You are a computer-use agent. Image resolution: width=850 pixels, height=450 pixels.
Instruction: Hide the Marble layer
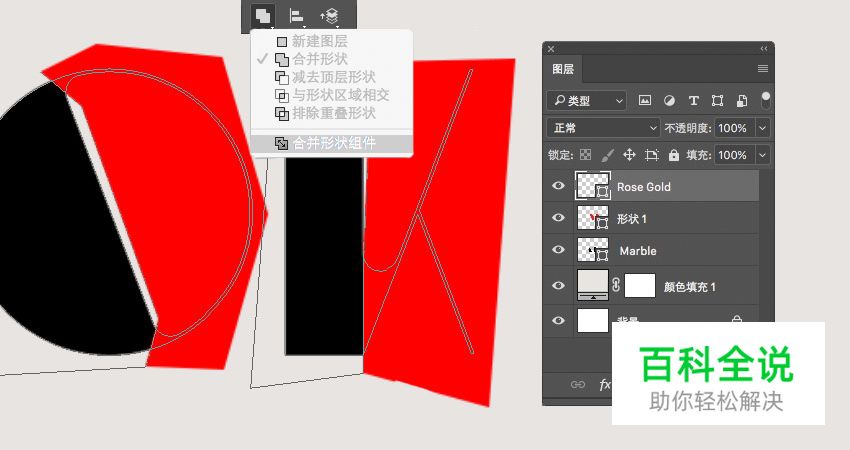pyautogui.click(x=558, y=250)
